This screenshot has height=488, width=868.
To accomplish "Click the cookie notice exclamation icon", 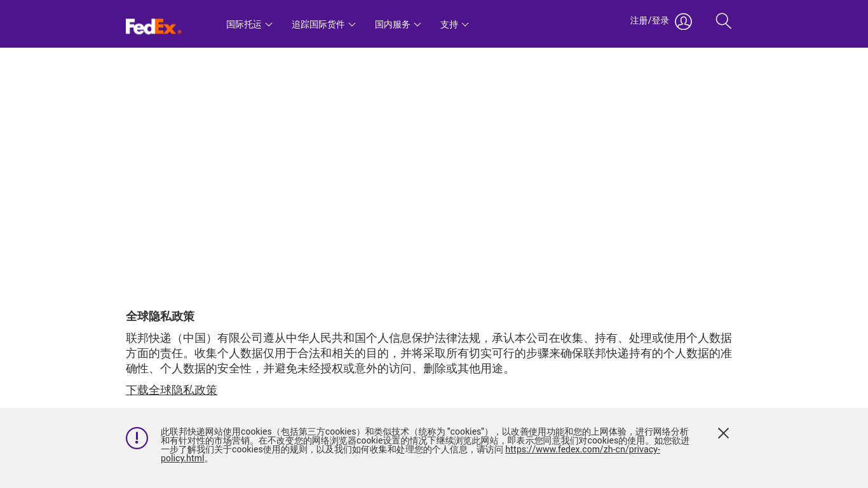I will point(137,438).
